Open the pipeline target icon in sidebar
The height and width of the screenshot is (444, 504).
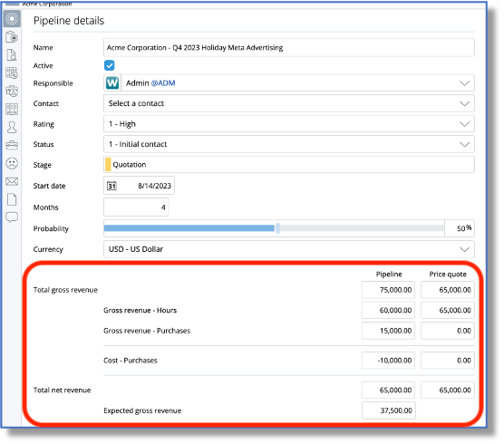click(x=12, y=19)
